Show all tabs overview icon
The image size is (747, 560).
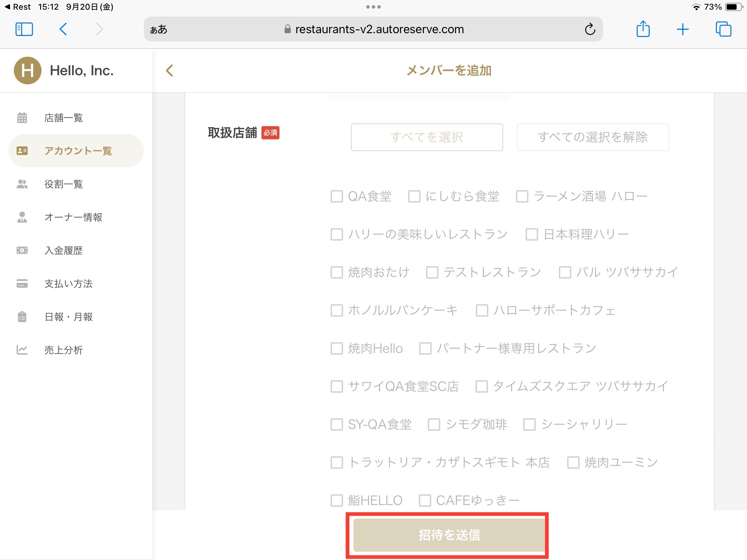pyautogui.click(x=723, y=29)
